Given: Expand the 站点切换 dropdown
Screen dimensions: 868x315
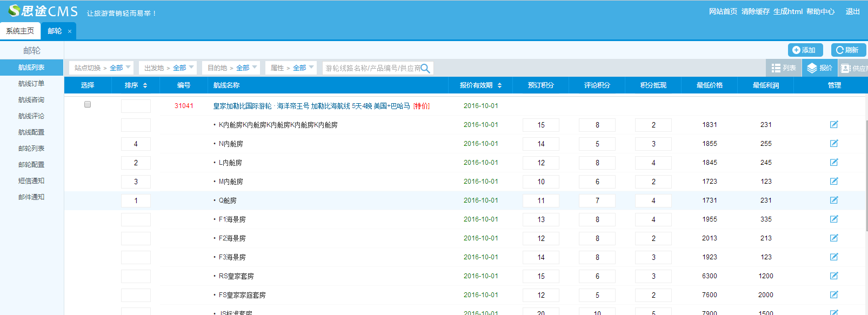Looking at the screenshot, I should (103, 68).
